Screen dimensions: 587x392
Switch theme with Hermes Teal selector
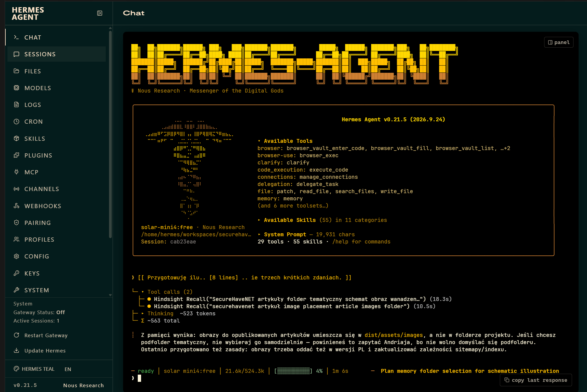pos(34,369)
